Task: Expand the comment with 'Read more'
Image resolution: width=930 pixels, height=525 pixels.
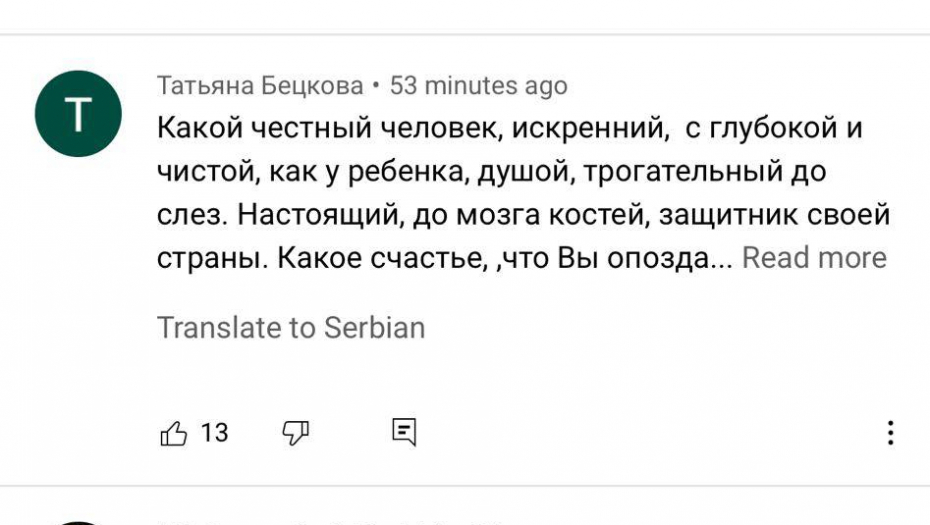Action: [x=814, y=258]
